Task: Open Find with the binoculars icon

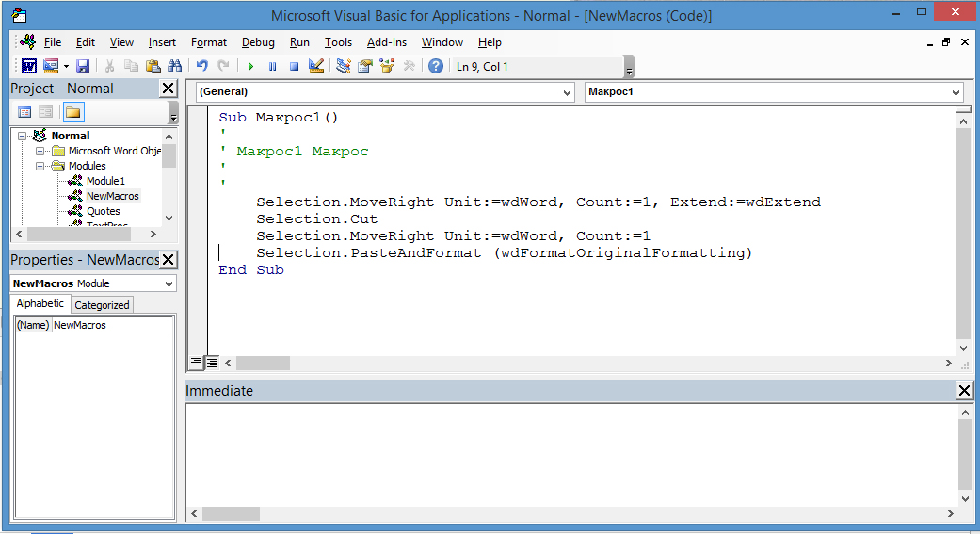Action: [174, 66]
